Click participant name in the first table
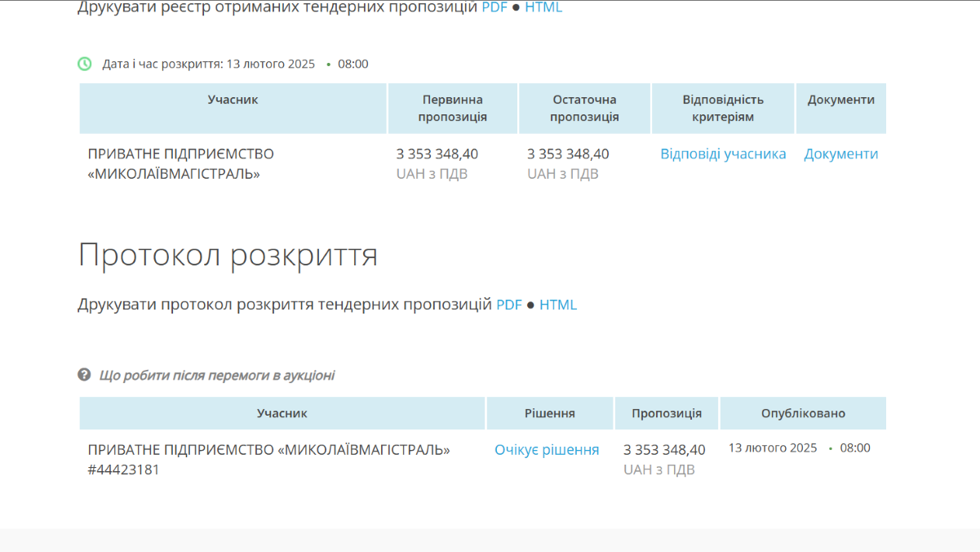 point(181,163)
